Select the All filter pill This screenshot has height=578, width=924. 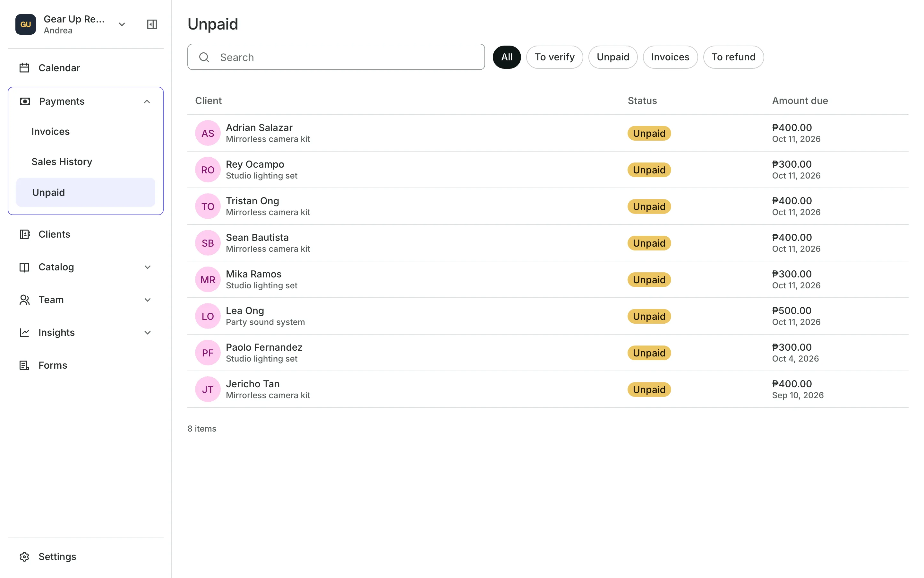click(x=507, y=57)
